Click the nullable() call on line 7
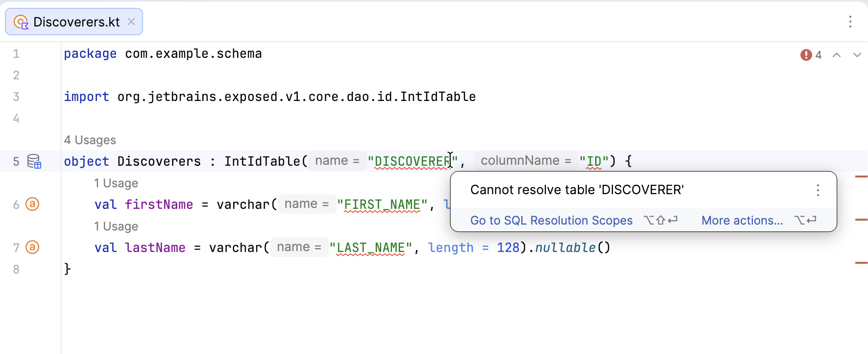 [573, 248]
